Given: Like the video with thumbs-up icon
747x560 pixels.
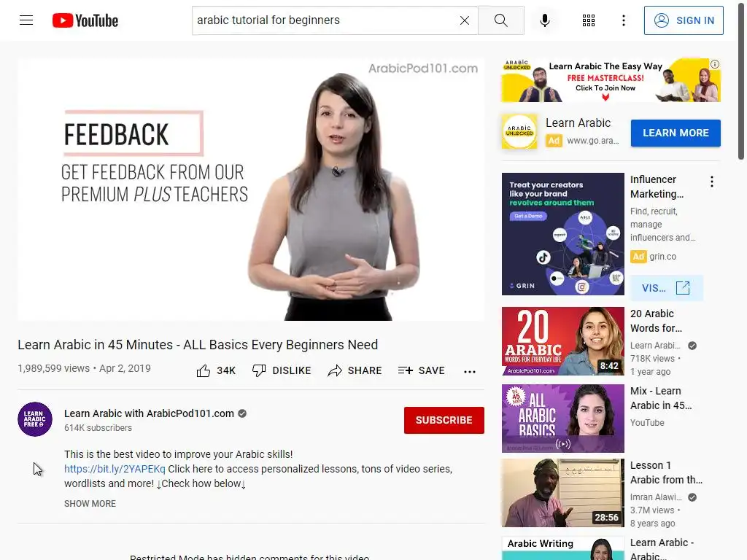Looking at the screenshot, I should (x=216, y=370).
